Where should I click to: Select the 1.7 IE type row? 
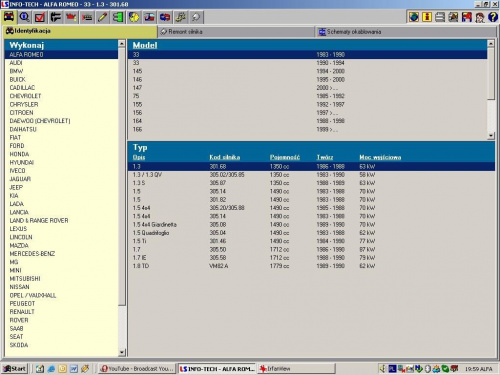(x=311, y=258)
